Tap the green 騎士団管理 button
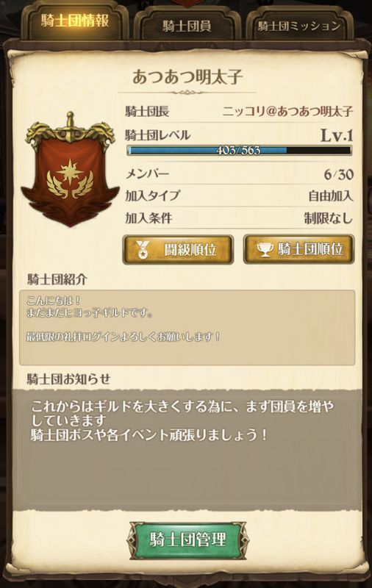Screen dimensions: 372x588 click(x=187, y=539)
